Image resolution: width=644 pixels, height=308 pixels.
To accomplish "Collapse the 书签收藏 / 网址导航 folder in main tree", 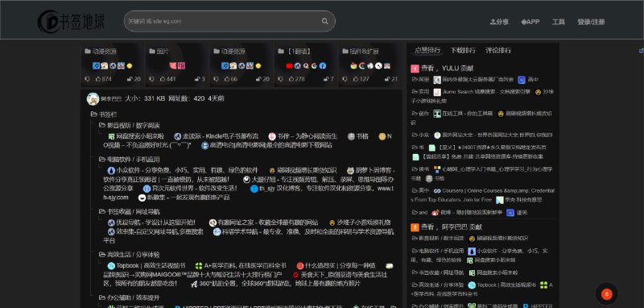I will point(130,211).
